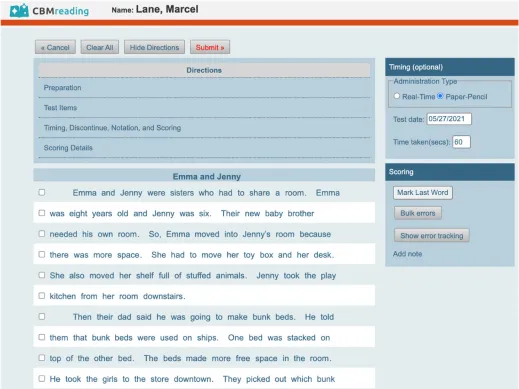Mark the word 'because' in the passage

point(315,234)
